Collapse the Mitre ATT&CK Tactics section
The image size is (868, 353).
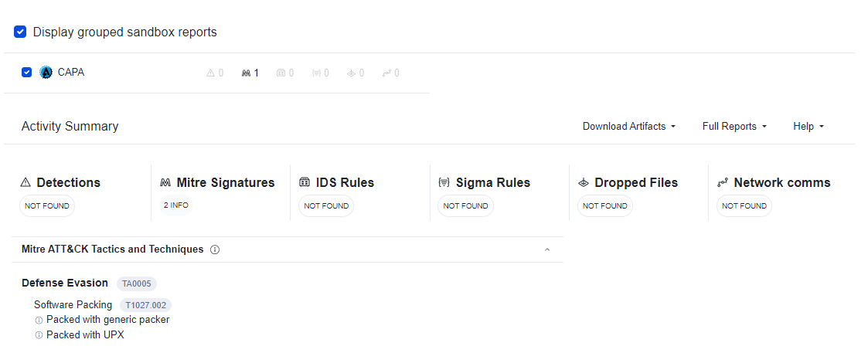[547, 249]
